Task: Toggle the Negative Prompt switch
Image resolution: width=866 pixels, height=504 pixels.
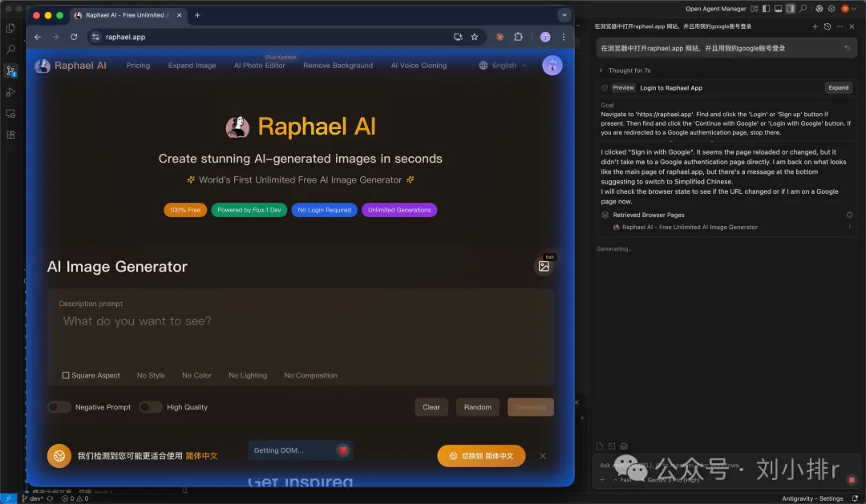Action: point(59,407)
